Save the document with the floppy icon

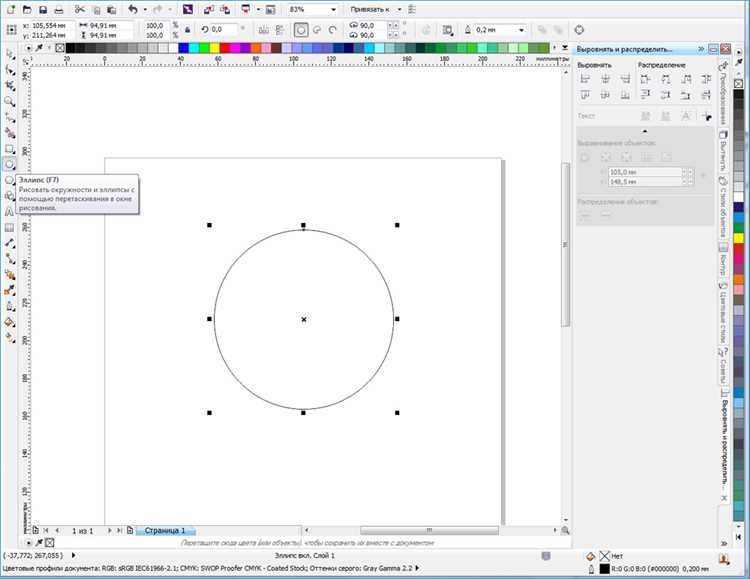43,9
